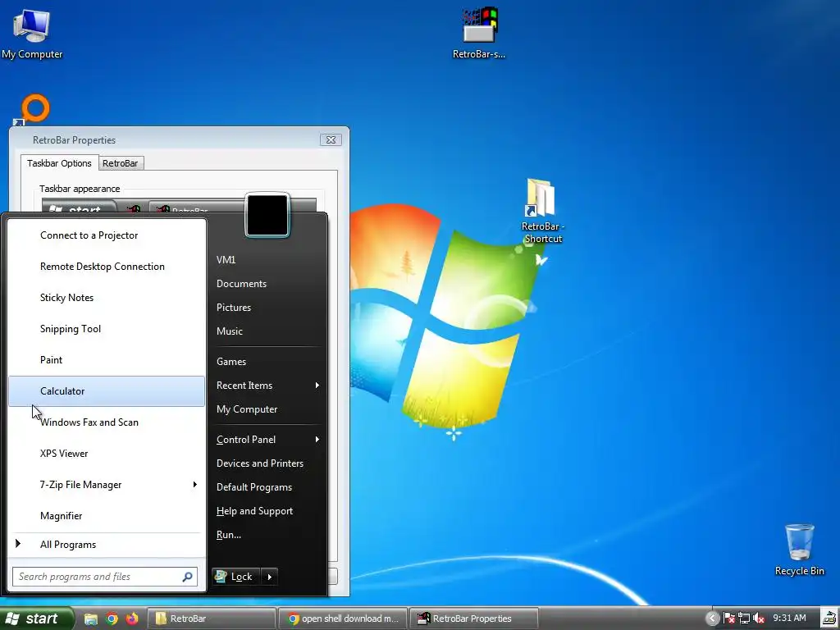Open My Computer desktop icon

tap(32, 34)
